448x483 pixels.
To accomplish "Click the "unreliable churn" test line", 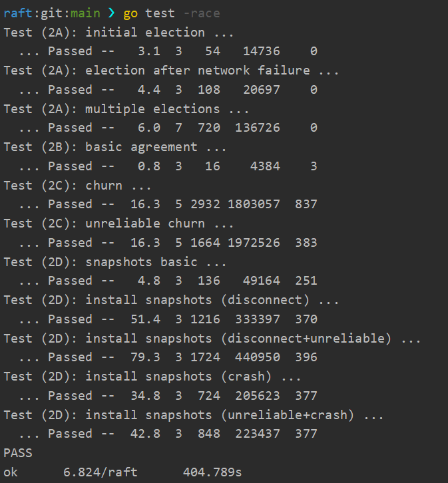I will (x=122, y=224).
